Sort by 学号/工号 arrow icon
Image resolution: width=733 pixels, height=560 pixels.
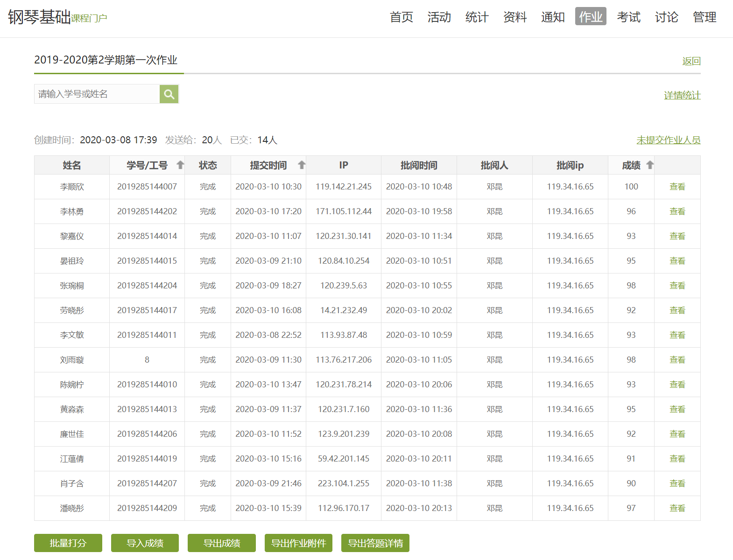click(180, 165)
